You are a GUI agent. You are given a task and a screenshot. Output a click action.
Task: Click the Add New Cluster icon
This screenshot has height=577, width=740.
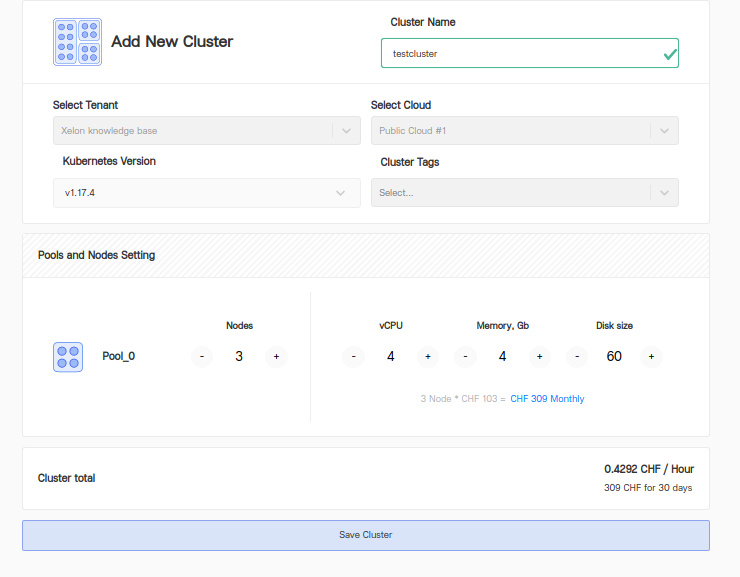(77, 42)
